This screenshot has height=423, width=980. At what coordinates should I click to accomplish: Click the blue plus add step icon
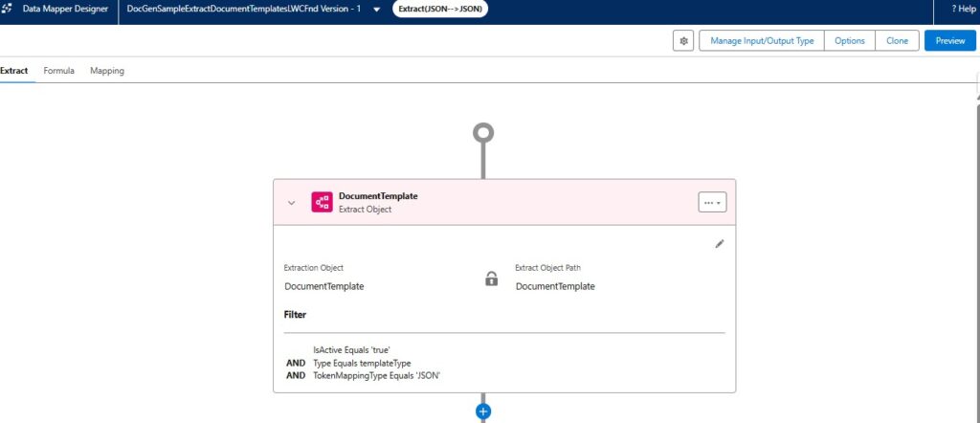483,412
